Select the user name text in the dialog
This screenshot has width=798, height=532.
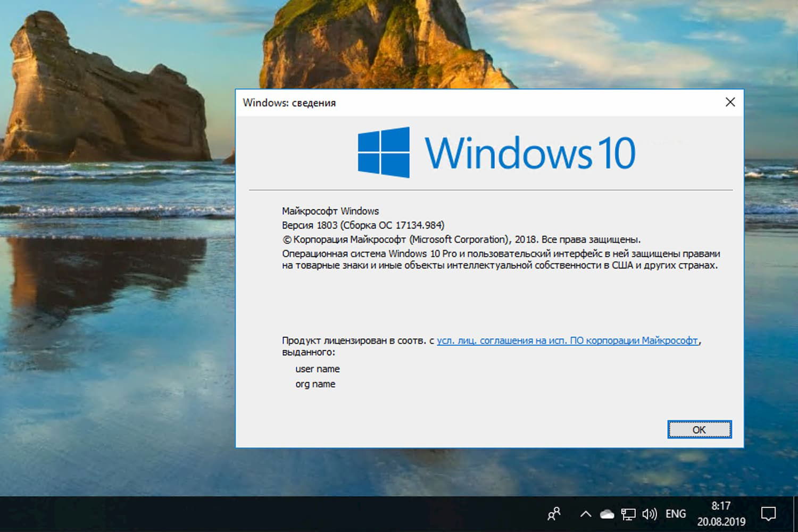(318, 369)
